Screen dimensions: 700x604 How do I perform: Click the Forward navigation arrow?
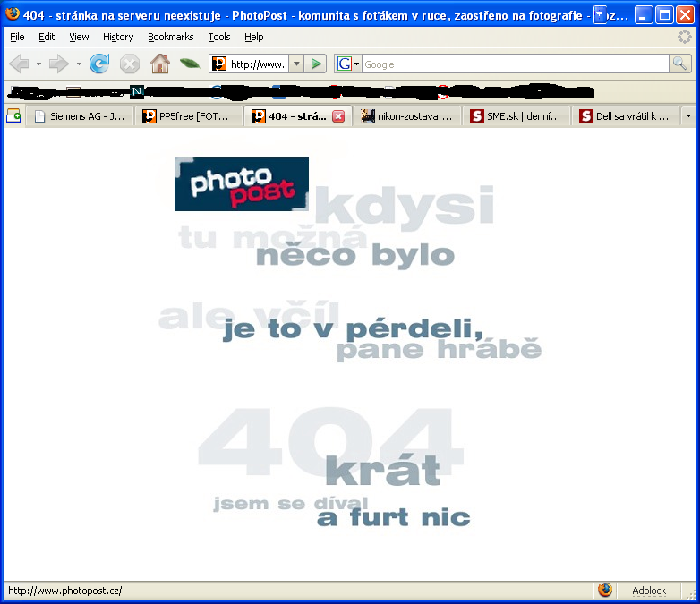(58, 64)
